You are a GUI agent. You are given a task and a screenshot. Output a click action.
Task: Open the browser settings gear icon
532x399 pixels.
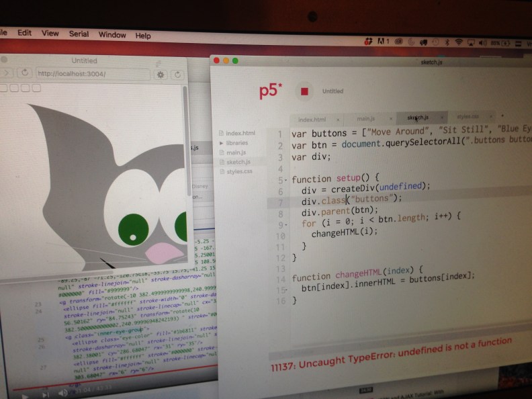[161, 74]
